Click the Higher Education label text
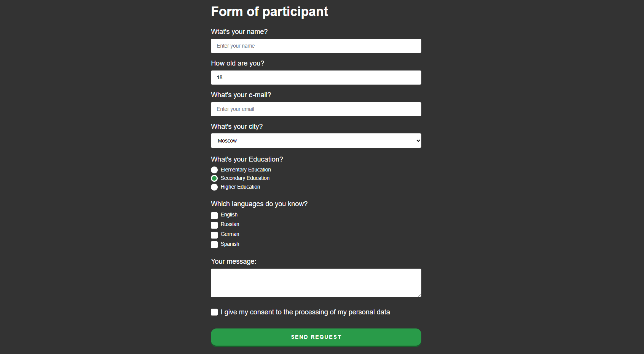 [240, 187]
